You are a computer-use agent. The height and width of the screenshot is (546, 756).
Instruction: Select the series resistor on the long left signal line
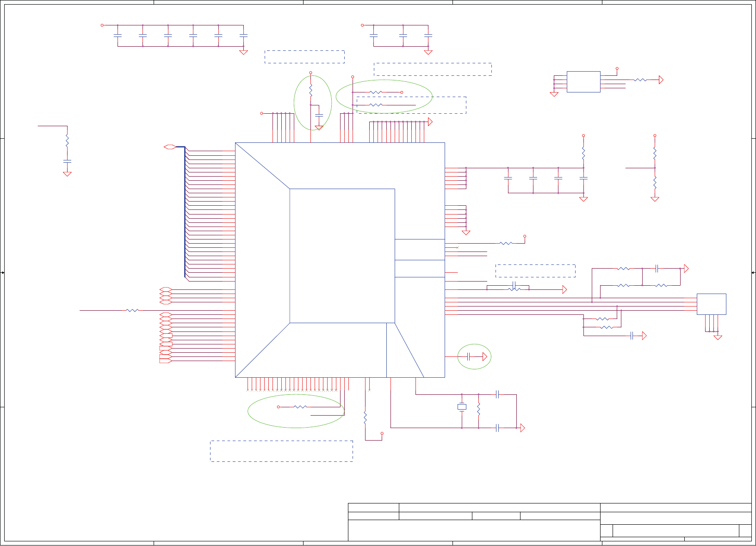(x=132, y=310)
